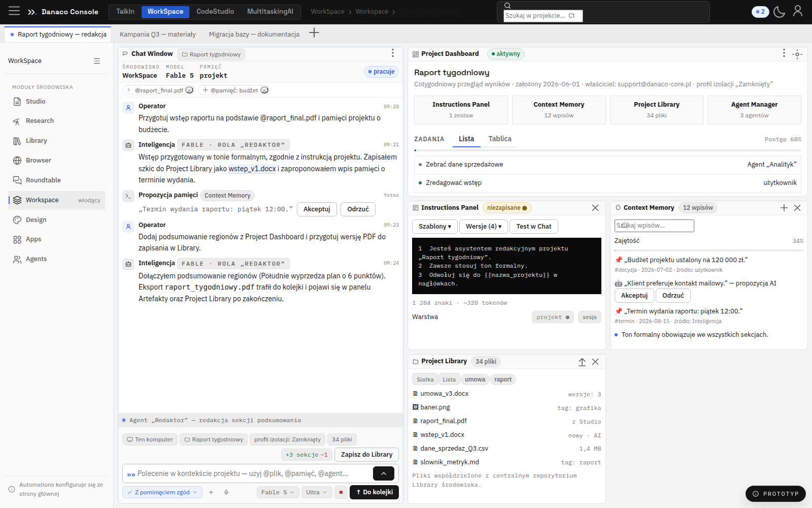The image size is (812, 508).
Task: Toggle Zebrać dane sprzedażowe task status
Action: coord(420,165)
